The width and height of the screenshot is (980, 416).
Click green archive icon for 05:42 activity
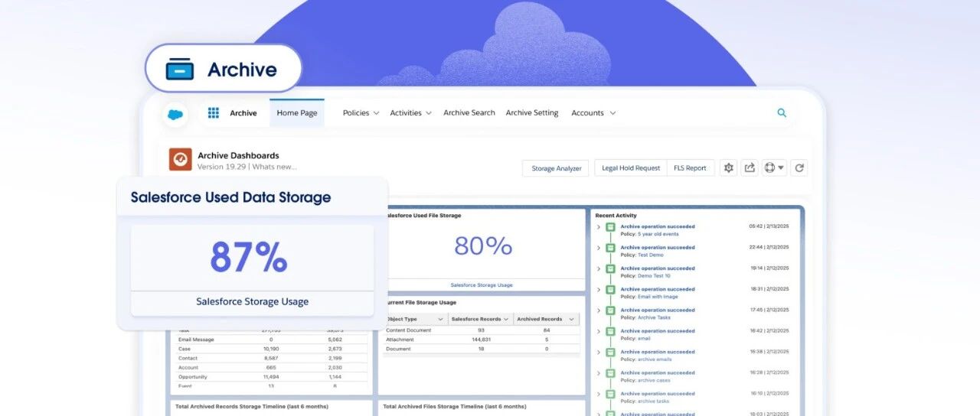610,227
